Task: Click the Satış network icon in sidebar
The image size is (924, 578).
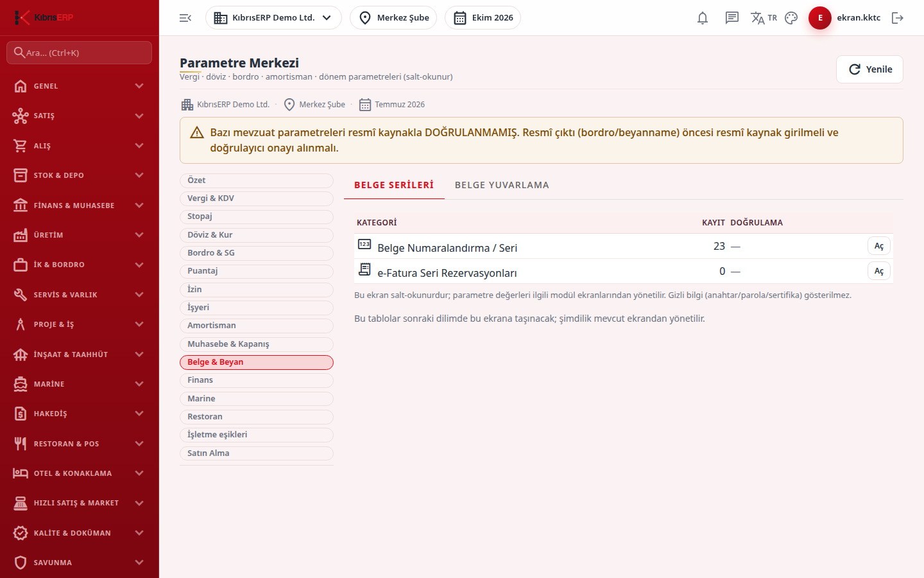Action: pyautogui.click(x=21, y=116)
